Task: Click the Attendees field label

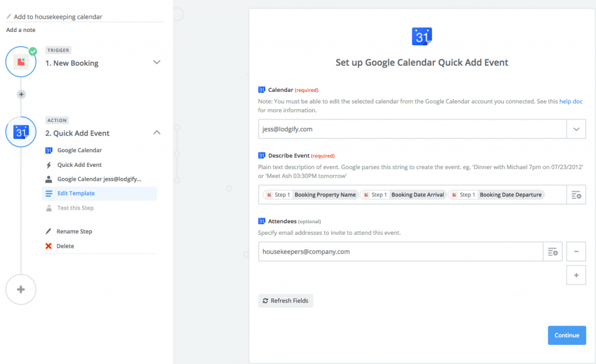Action: point(282,222)
